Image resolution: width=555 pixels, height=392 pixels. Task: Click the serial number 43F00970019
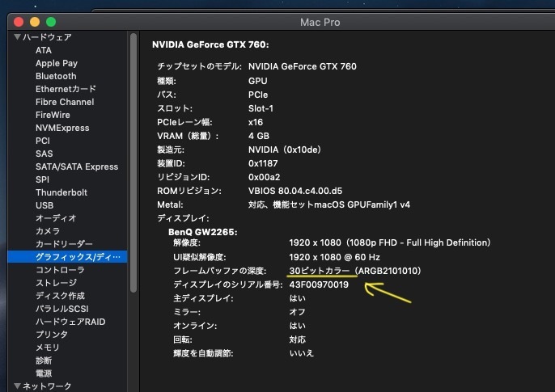click(319, 285)
